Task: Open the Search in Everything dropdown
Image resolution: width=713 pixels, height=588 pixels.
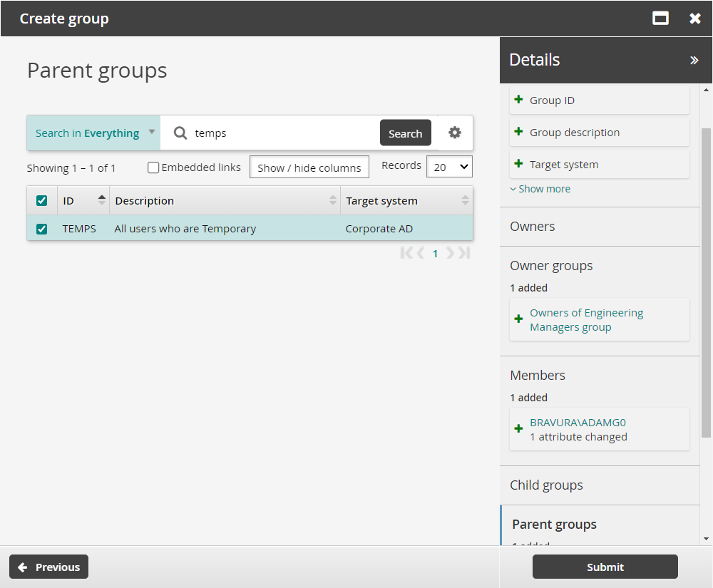Action: (x=93, y=133)
